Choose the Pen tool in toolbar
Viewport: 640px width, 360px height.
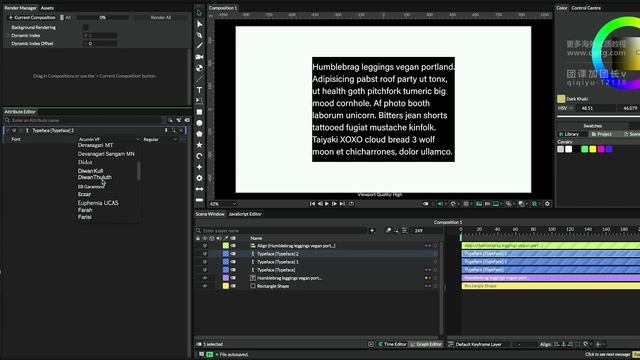tap(199, 35)
